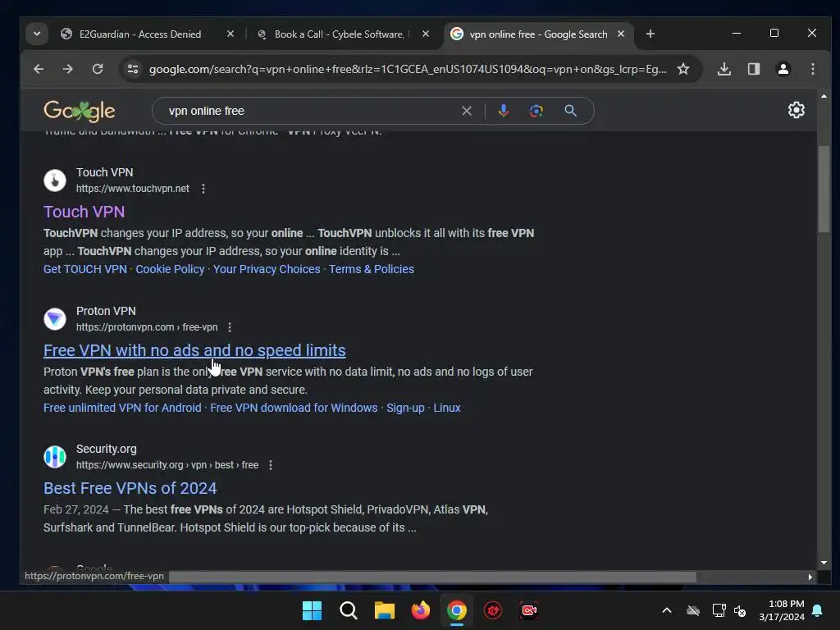Click the horizontal scrollbar right arrow
The height and width of the screenshot is (630, 840).
(810, 577)
